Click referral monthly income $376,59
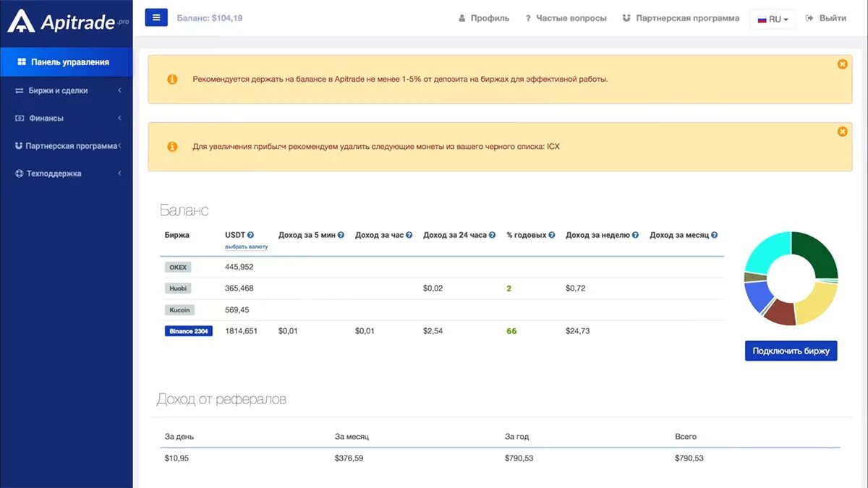Image resolution: width=868 pixels, height=488 pixels. (349, 458)
